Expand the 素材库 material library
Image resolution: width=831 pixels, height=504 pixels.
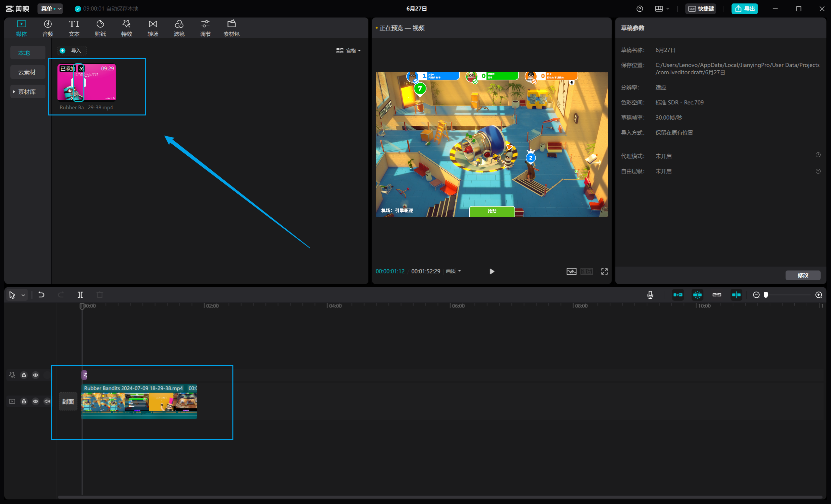click(28, 92)
